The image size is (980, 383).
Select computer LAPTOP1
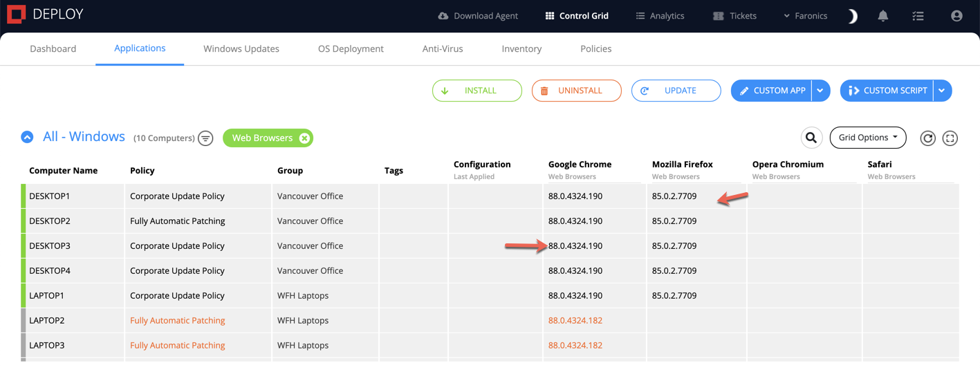(46, 296)
